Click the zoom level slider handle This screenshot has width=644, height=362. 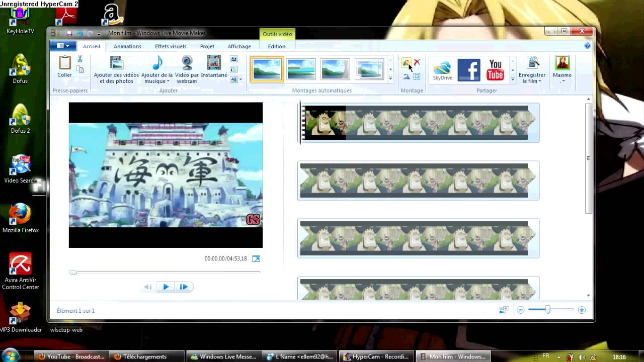547,310
